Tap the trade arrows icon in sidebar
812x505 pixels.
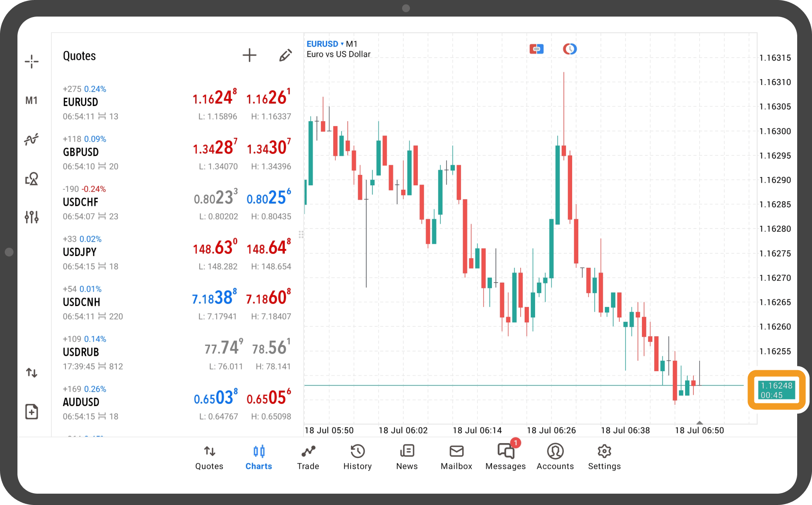pyautogui.click(x=31, y=373)
